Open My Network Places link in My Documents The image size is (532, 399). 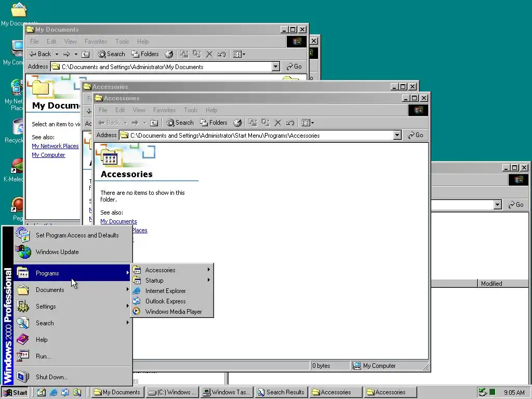(55, 146)
